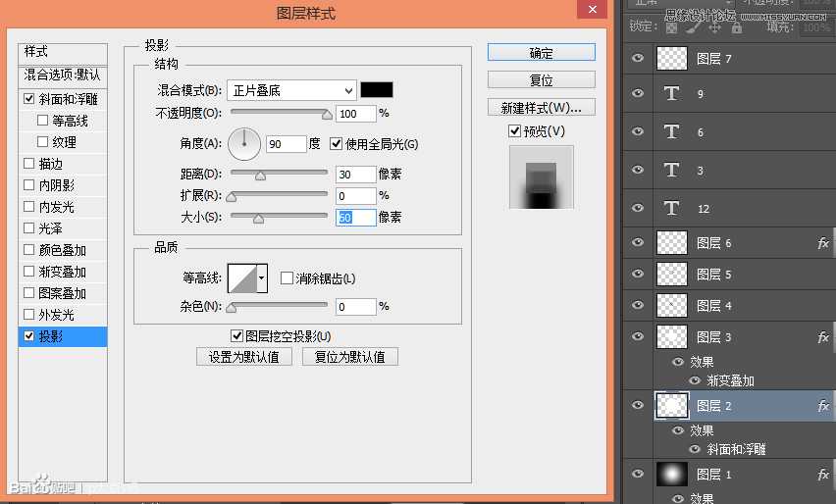This screenshot has width=836, height=504.
Task: Click the fx icon on 图层 2
Action: coord(823,405)
